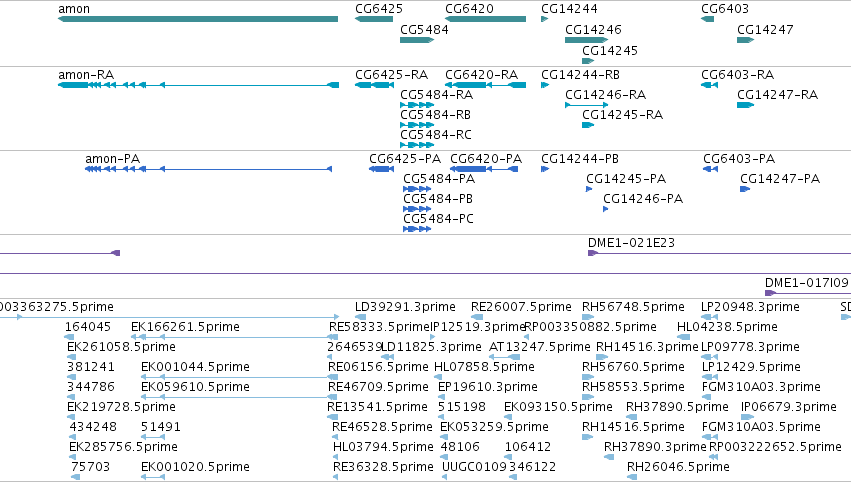The height and width of the screenshot is (482, 851).
Task: Click the CG6425 gene glyph
Action: (x=373, y=19)
